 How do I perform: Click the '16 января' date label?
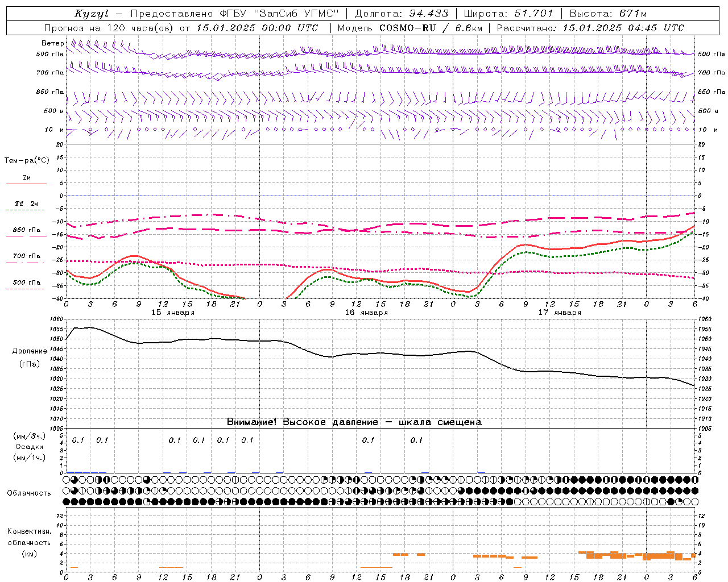pyautogui.click(x=366, y=313)
